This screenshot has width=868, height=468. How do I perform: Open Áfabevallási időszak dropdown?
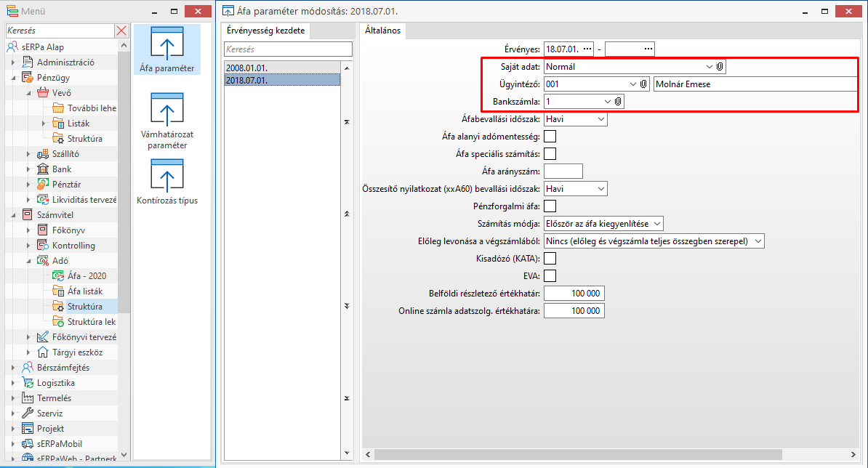pos(601,119)
